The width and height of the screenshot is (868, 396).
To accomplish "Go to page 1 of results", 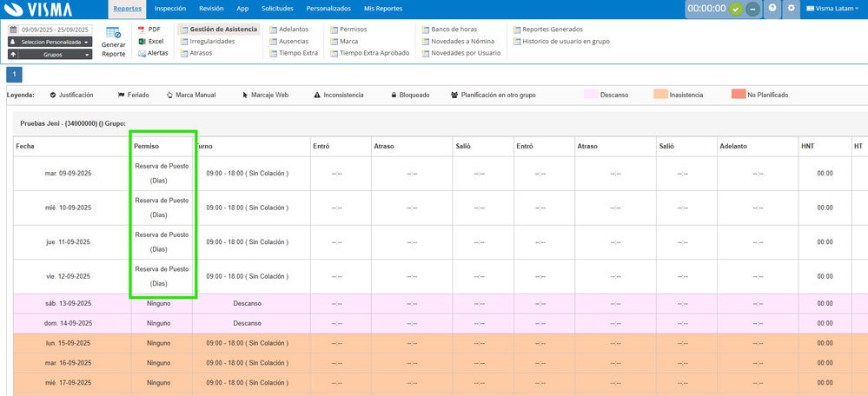I will coord(13,75).
